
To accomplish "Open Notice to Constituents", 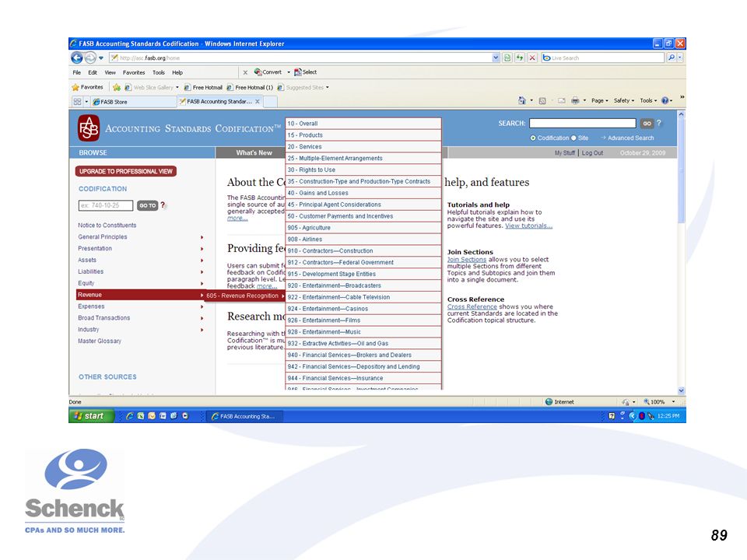I will pyautogui.click(x=107, y=226).
